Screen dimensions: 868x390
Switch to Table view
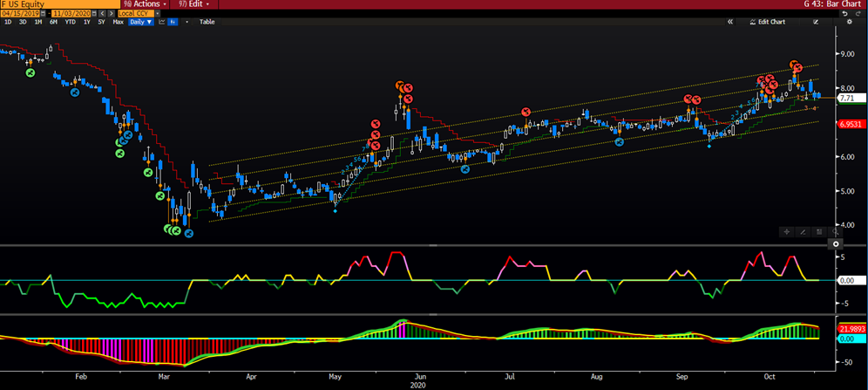[x=207, y=22]
